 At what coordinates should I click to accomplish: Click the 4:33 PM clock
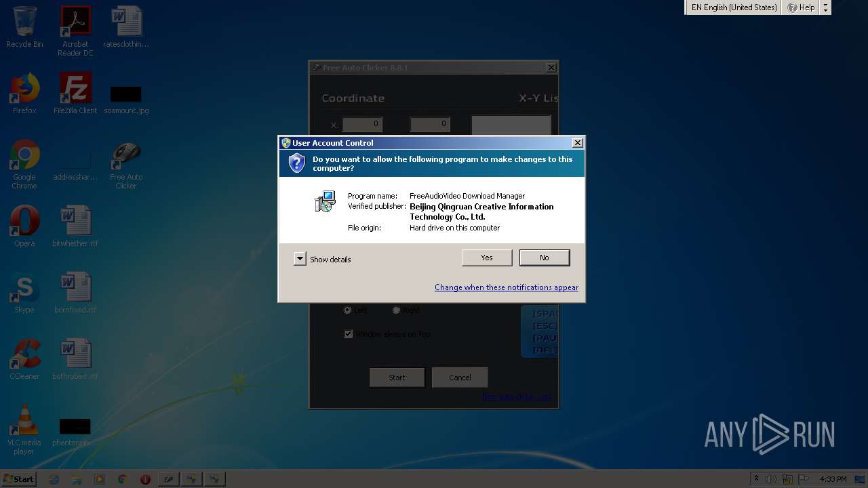(833, 479)
